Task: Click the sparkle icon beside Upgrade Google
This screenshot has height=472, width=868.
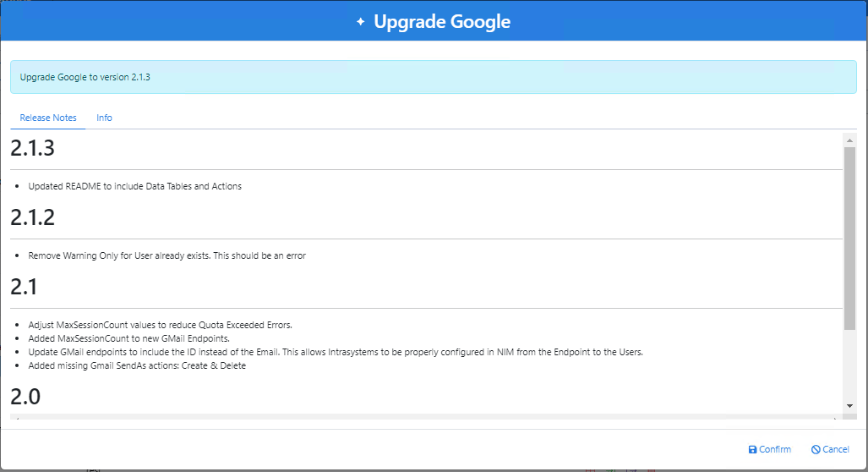Action: [x=361, y=22]
